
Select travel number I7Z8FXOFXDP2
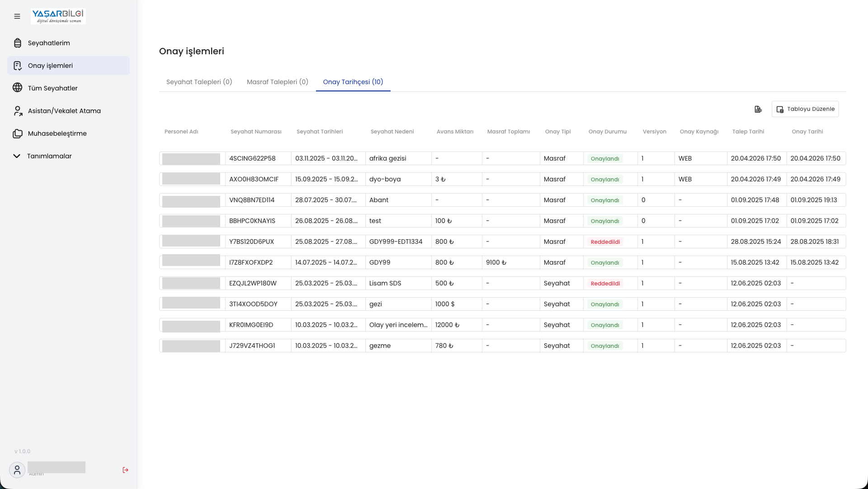tap(251, 262)
